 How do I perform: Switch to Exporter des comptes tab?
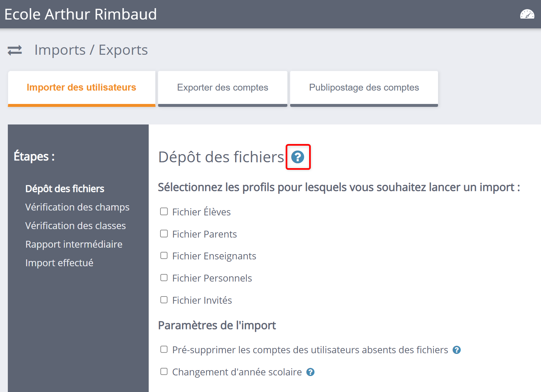pos(223,88)
